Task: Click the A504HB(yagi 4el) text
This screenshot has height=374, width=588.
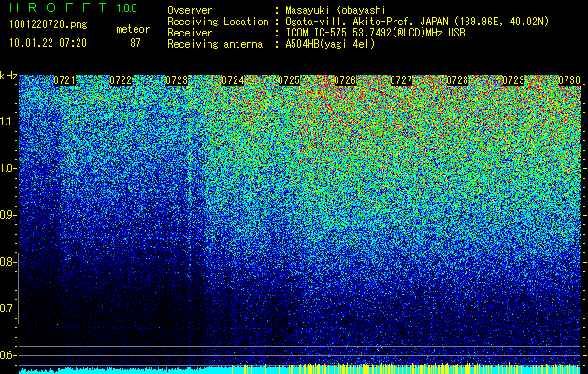Action: point(330,44)
